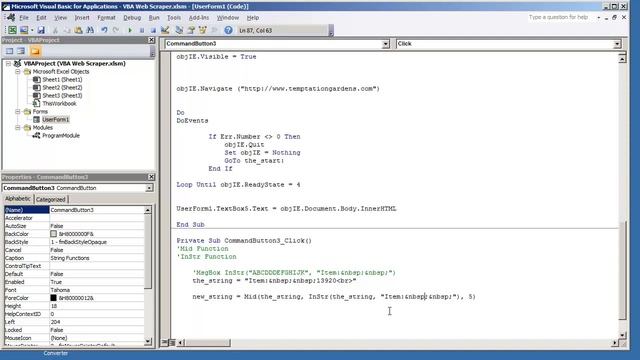Open the Help menu
The height and width of the screenshot is (360, 640).
[x=253, y=18]
